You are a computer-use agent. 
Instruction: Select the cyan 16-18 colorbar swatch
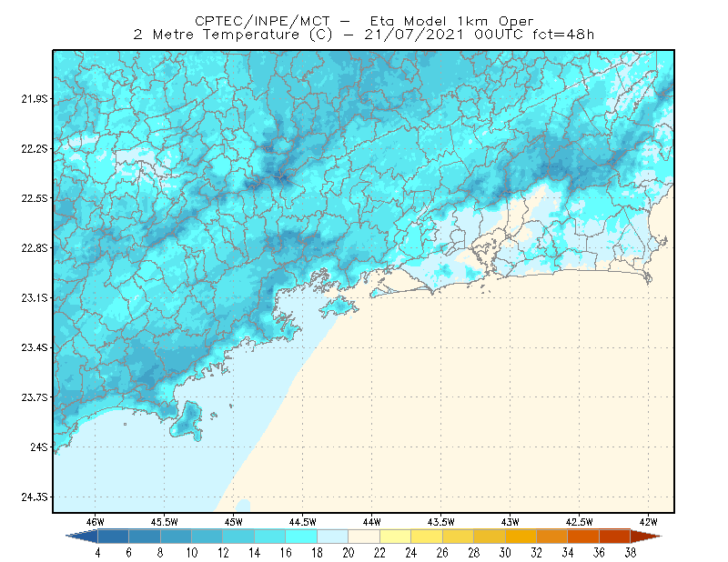click(x=301, y=537)
